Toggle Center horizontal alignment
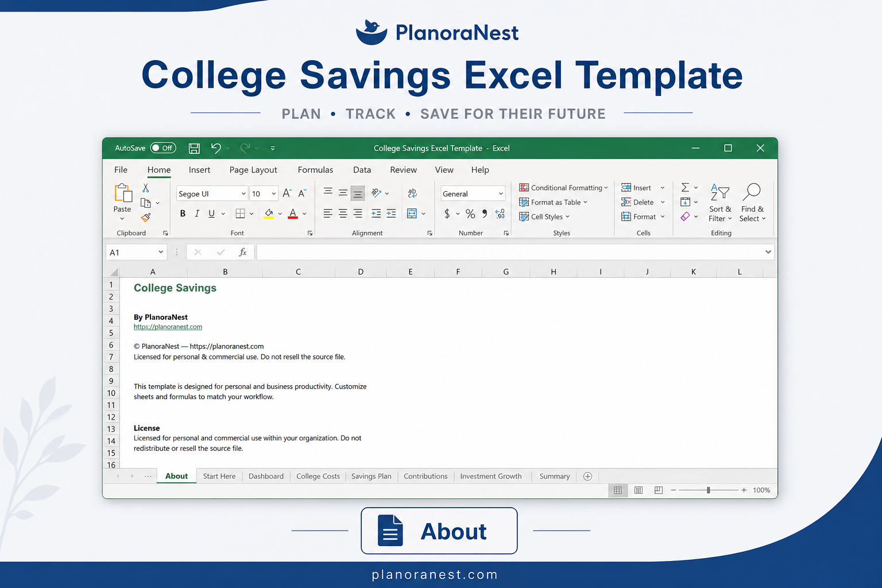The width and height of the screenshot is (882, 588). pyautogui.click(x=343, y=214)
